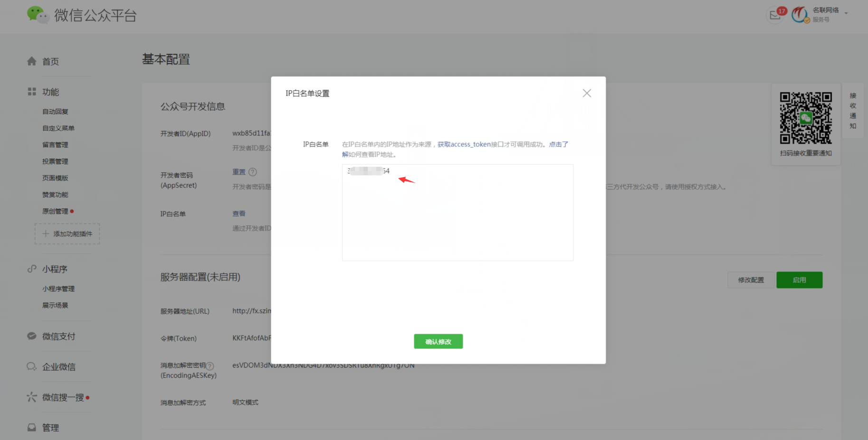Close the IP白名单设置 dialog
This screenshot has height=440, width=868.
coord(587,93)
